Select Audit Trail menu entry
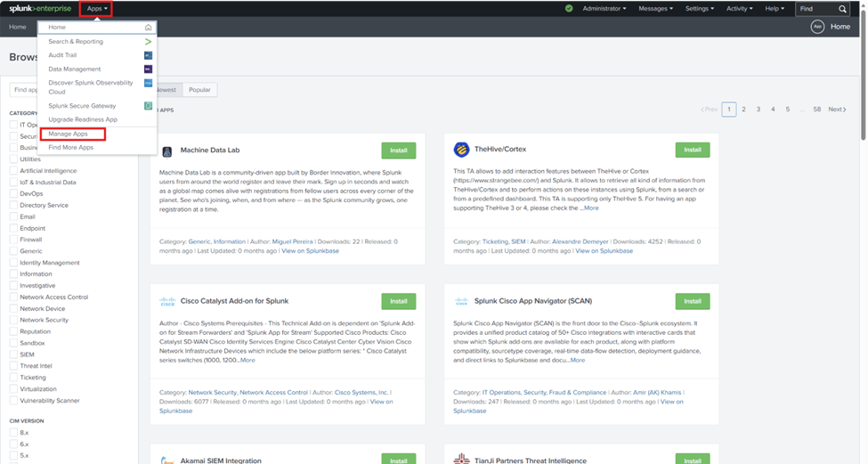 click(62, 55)
